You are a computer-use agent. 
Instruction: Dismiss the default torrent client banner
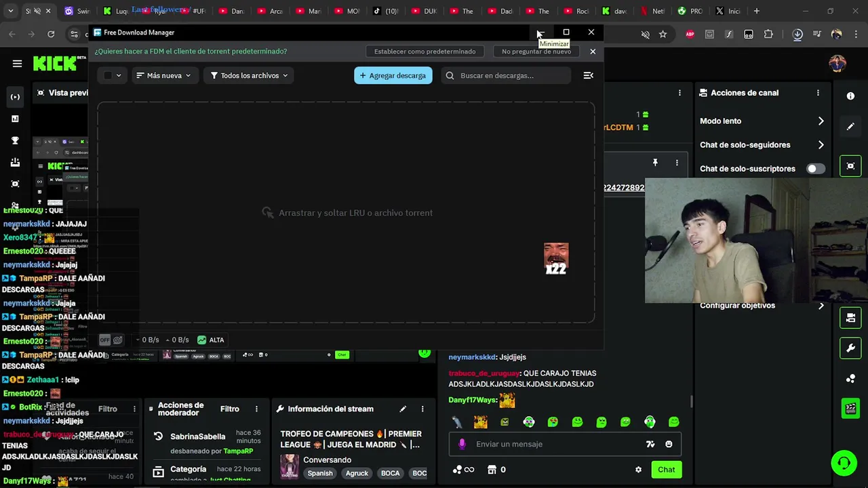coord(593,52)
